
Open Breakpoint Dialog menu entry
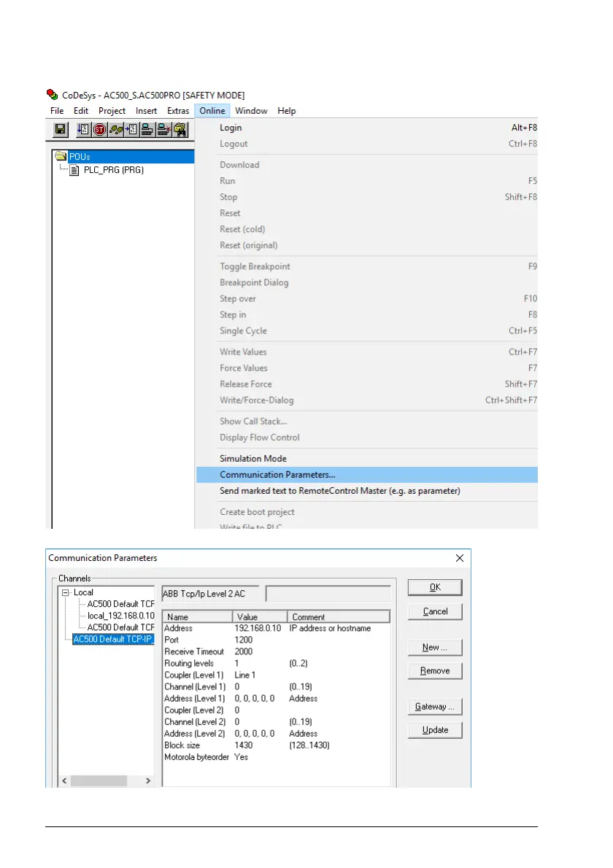(x=367, y=282)
